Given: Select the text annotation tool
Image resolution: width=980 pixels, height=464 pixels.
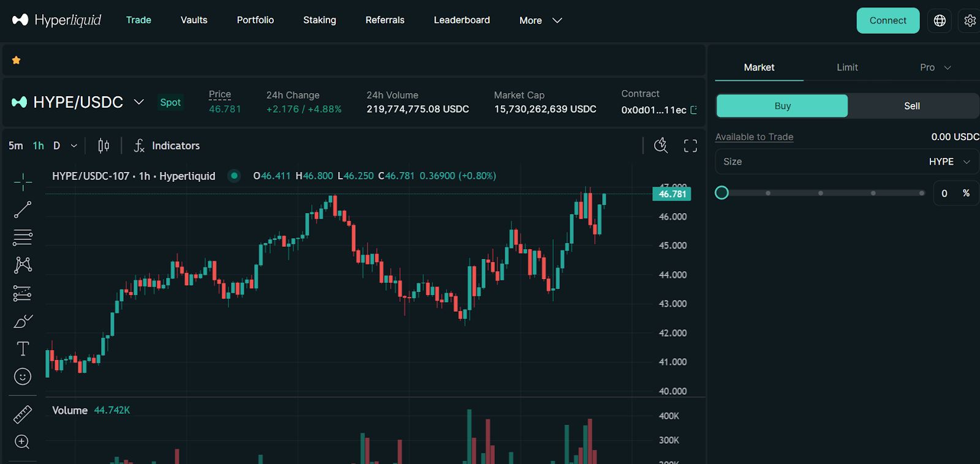Looking at the screenshot, I should click(x=23, y=348).
